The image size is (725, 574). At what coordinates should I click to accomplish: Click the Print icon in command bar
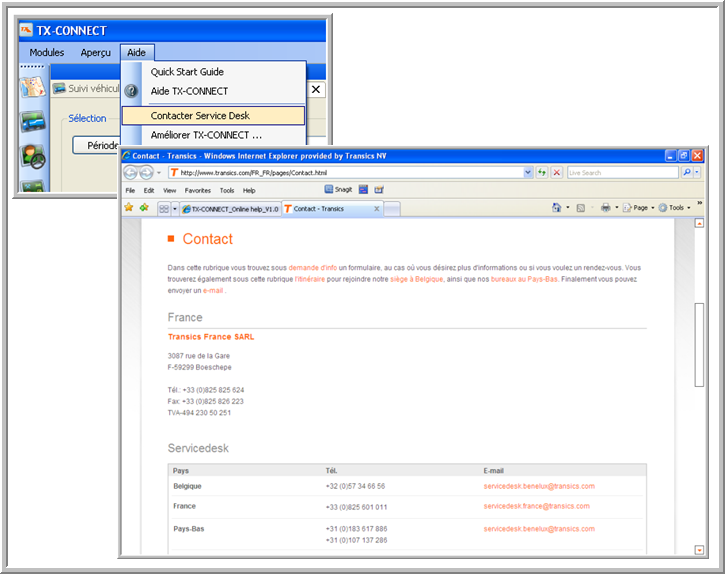[x=605, y=208]
